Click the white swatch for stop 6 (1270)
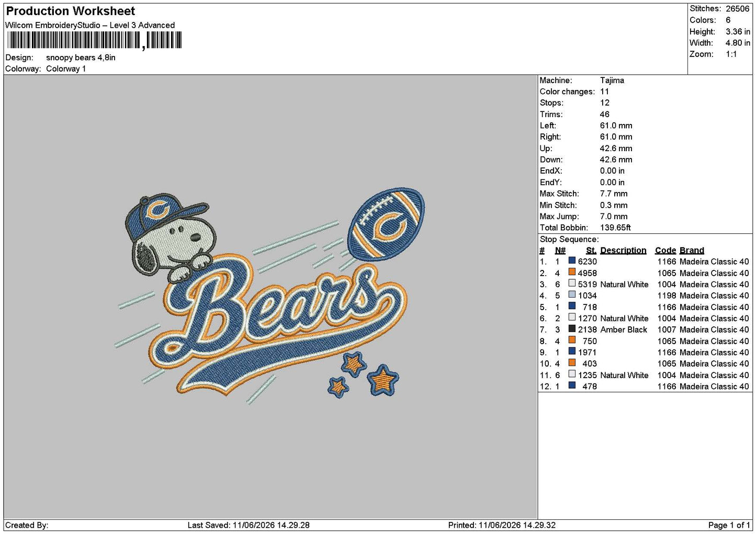 [572, 317]
